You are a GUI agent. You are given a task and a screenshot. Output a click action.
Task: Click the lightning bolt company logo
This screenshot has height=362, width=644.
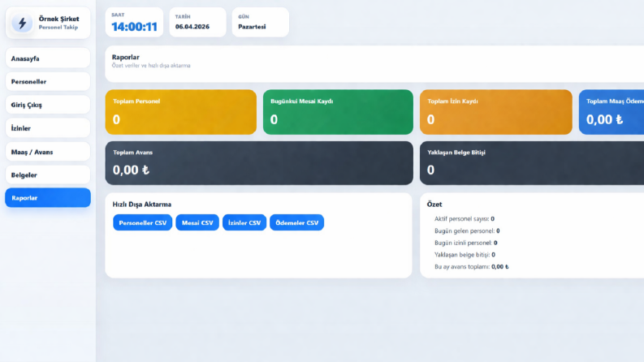pyautogui.click(x=22, y=23)
